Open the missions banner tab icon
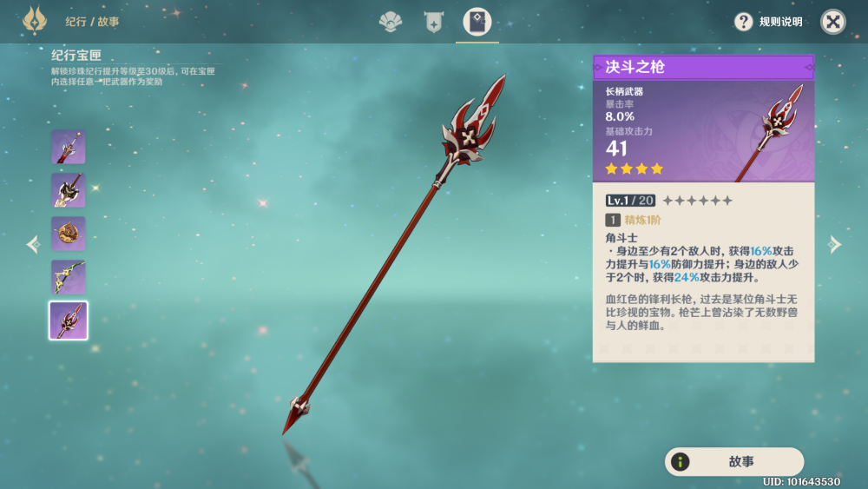Viewport: 868px width, 489px height. coord(433,23)
